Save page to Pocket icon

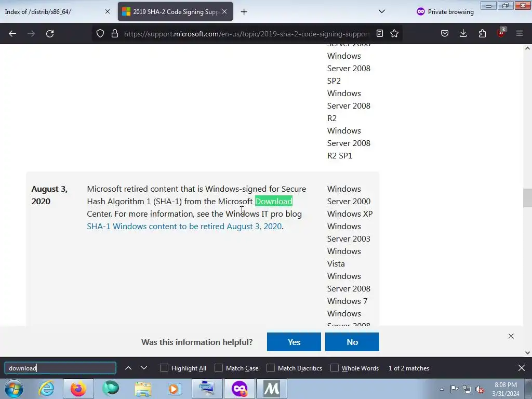pos(445,34)
